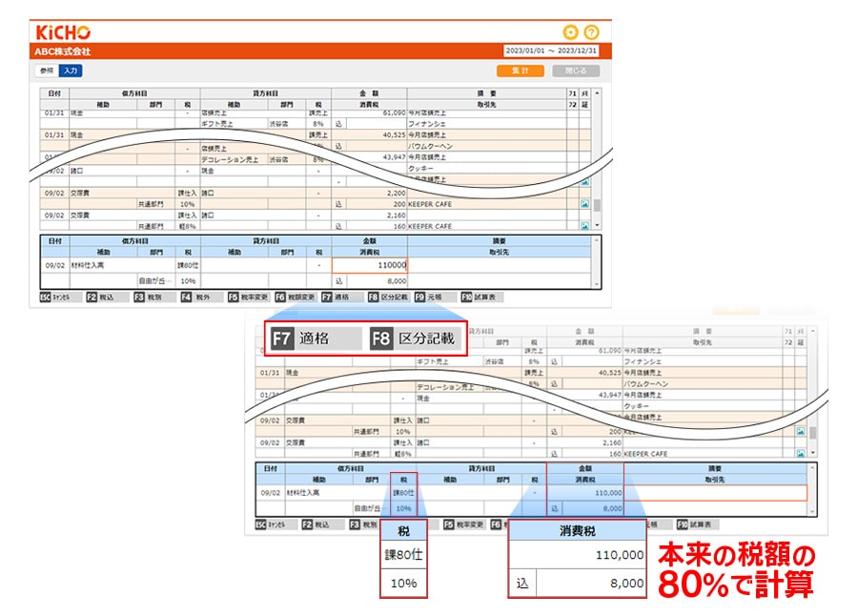The image size is (858, 616).
Task: Open image attachment for 交際費 2,200 row
Action: click(584, 203)
